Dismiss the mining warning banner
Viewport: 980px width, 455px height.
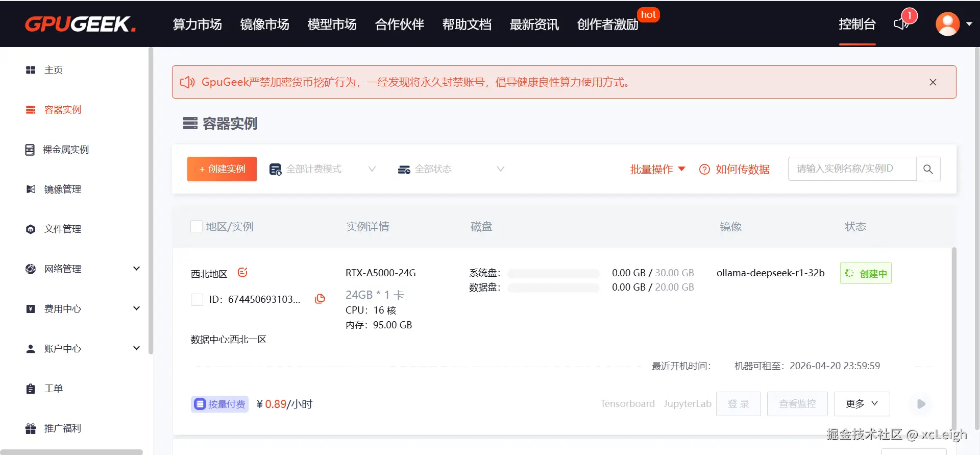click(933, 82)
